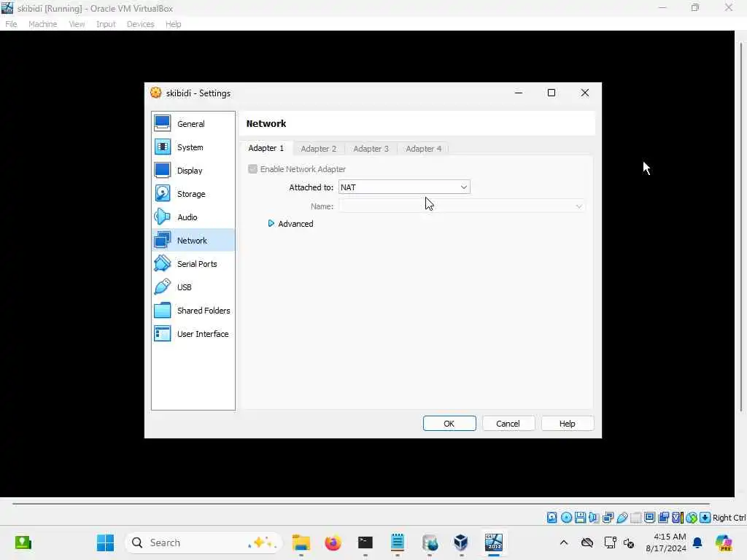Confirm settings with the OK button

449,424
